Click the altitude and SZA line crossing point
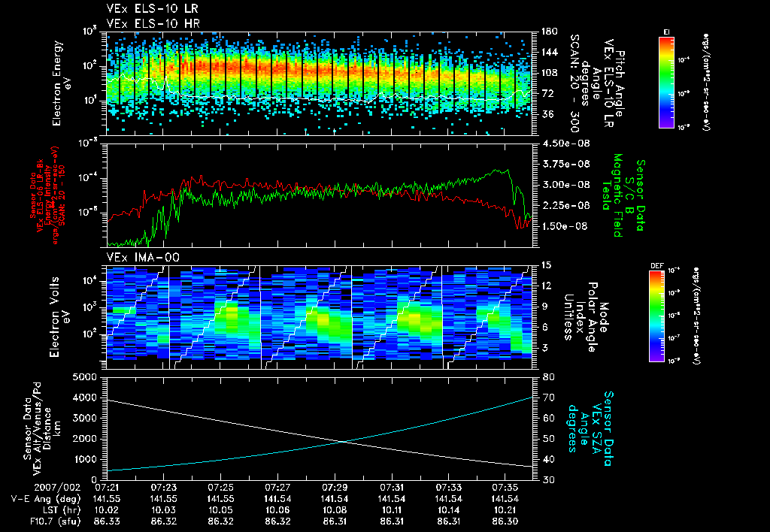770x532 pixels. [x=342, y=442]
